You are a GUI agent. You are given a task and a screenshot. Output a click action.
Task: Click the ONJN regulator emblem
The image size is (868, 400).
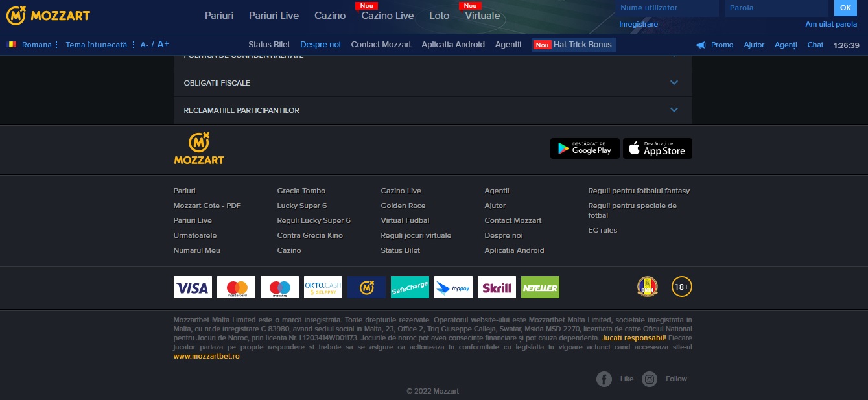647,287
